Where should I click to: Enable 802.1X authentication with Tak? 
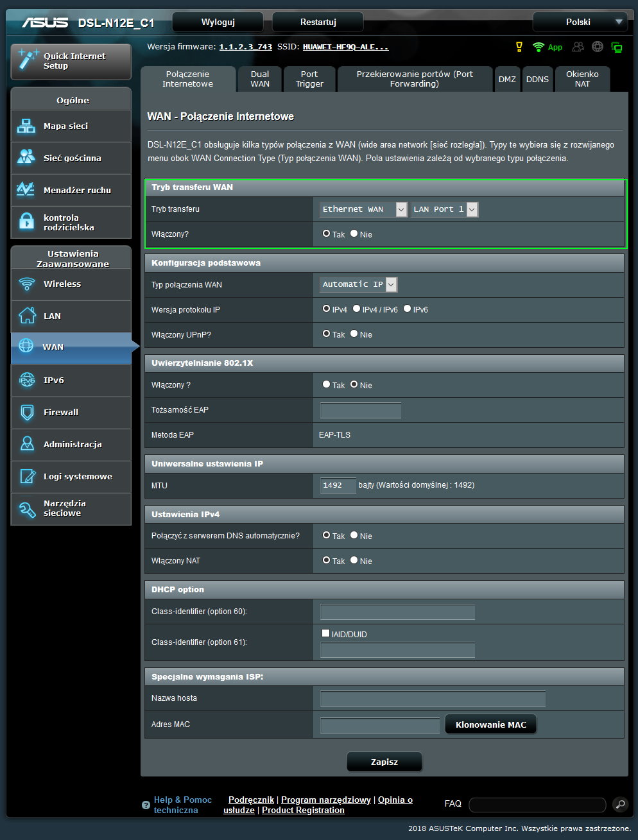326,384
